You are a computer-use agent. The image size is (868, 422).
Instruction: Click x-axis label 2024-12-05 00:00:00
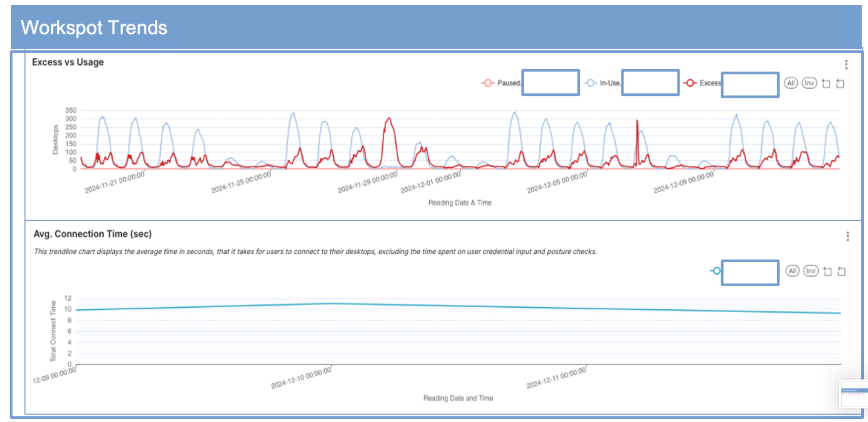557,182
